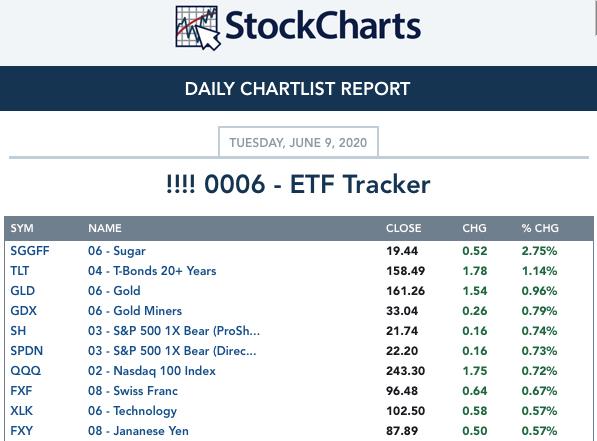Open the TLT symbol link
597x441 pixels.
(x=19, y=271)
